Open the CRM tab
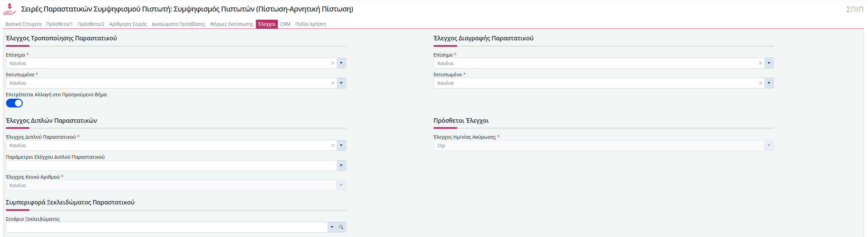The image size is (868, 237). click(x=285, y=24)
